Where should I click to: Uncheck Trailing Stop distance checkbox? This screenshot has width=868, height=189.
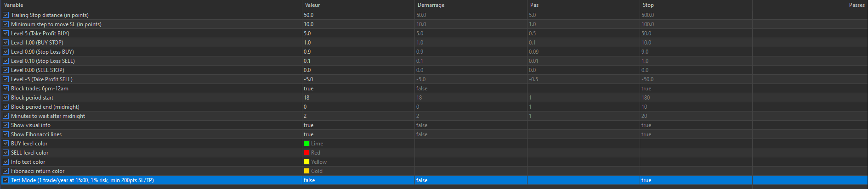pos(6,15)
